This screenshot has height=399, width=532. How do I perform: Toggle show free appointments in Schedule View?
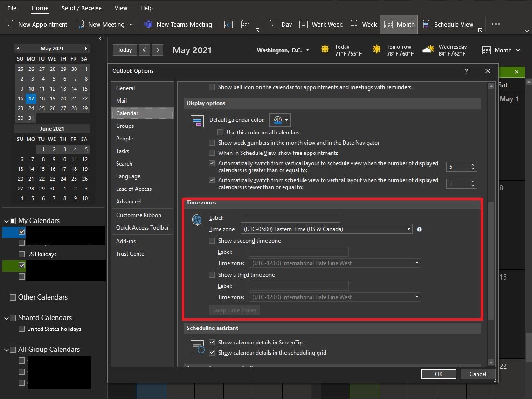[212, 153]
